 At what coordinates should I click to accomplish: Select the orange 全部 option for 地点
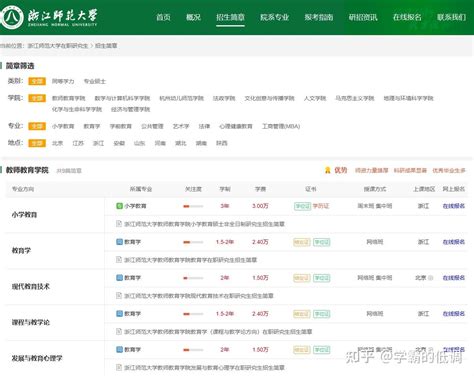37,143
